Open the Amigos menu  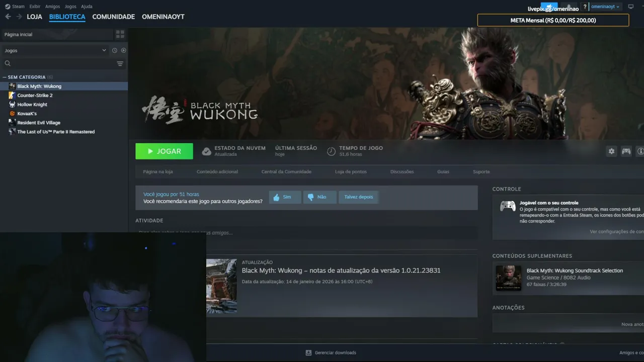[x=52, y=7]
